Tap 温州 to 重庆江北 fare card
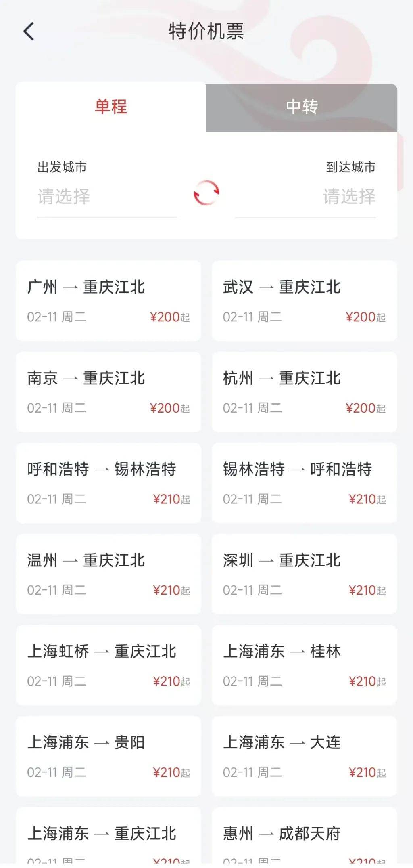This screenshot has height=868, width=413. 108,574
